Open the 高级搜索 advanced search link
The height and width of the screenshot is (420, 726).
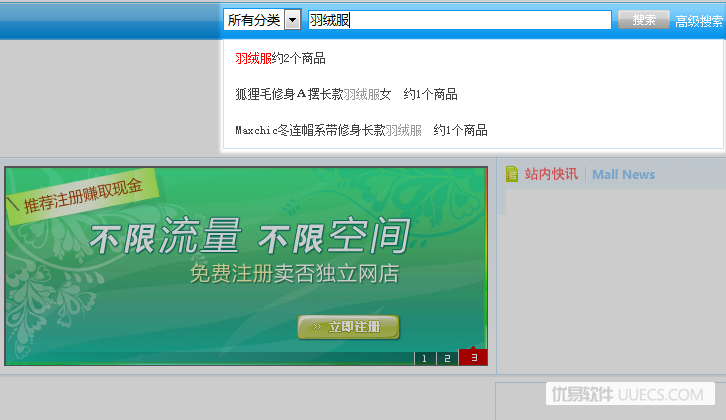pos(699,21)
